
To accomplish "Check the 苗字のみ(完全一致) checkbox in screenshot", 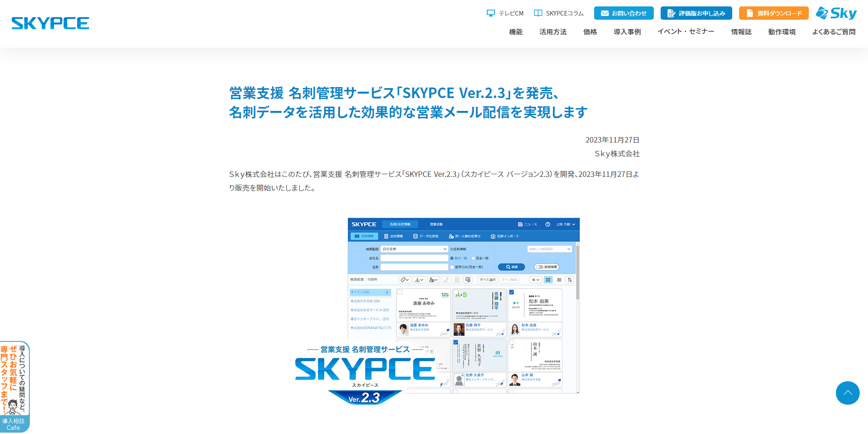I will (452, 267).
